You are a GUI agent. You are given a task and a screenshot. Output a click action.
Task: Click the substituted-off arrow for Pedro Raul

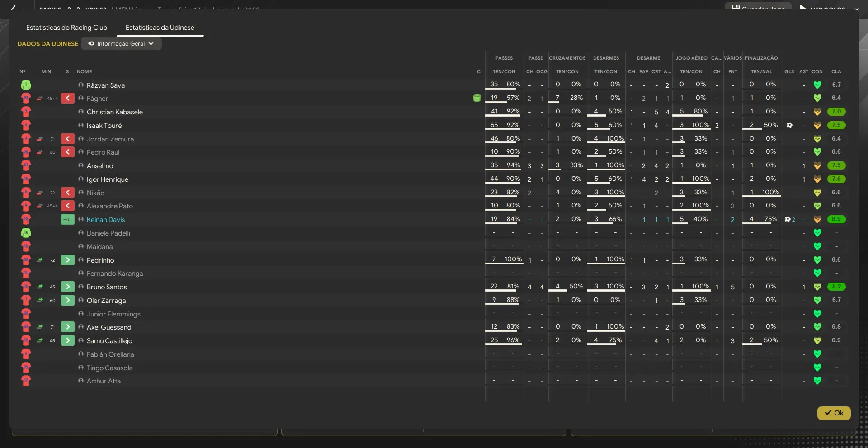pos(67,152)
